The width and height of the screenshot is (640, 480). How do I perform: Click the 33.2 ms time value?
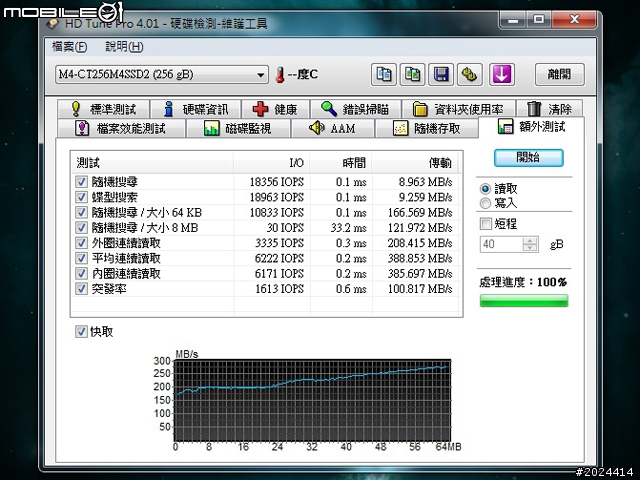point(349,228)
